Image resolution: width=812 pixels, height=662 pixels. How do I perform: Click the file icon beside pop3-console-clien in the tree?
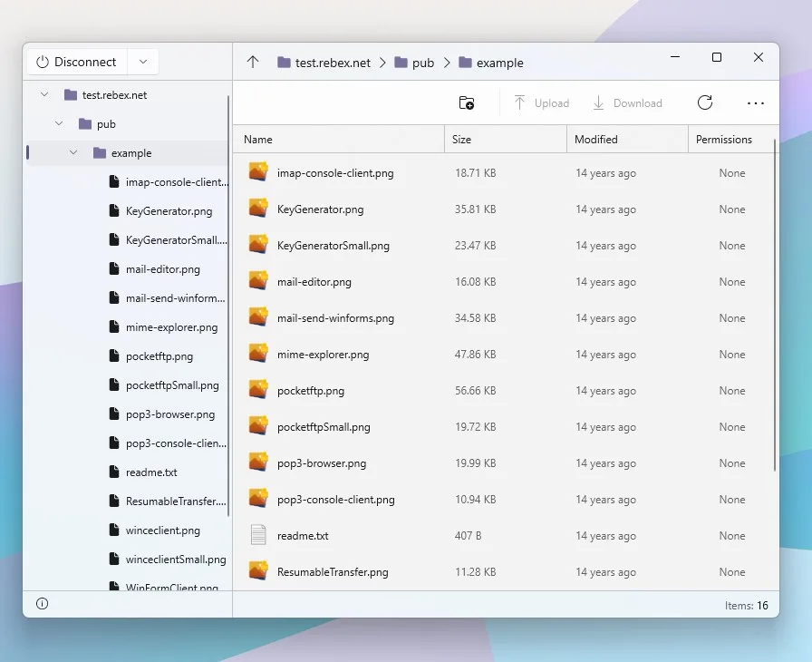pos(114,443)
